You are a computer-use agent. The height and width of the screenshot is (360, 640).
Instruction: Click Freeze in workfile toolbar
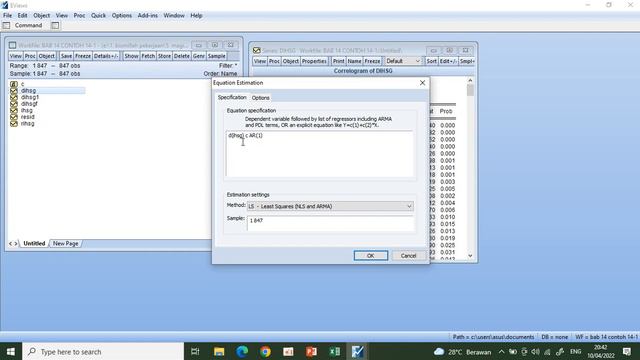[83, 56]
